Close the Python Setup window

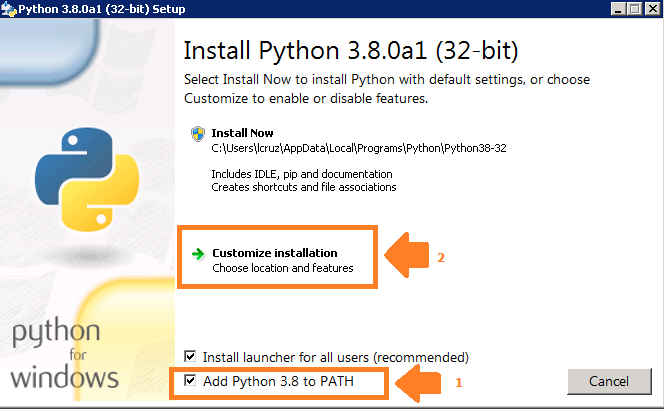pos(652,8)
